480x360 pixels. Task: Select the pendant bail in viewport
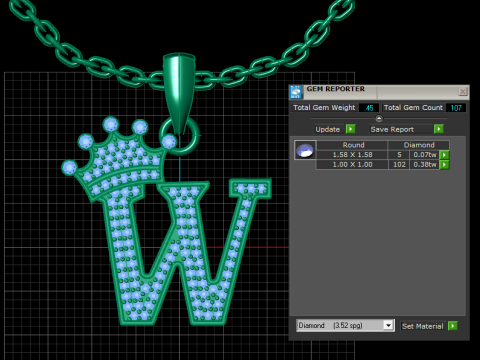click(179, 92)
